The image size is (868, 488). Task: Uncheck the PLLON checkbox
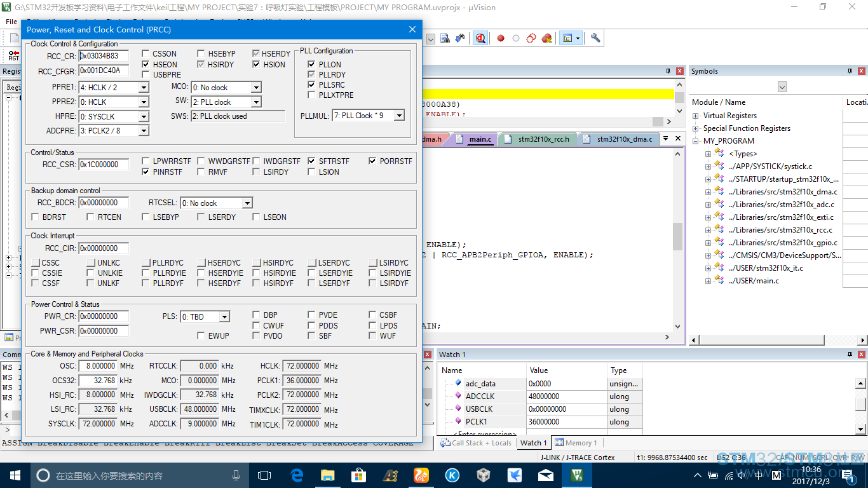point(311,64)
